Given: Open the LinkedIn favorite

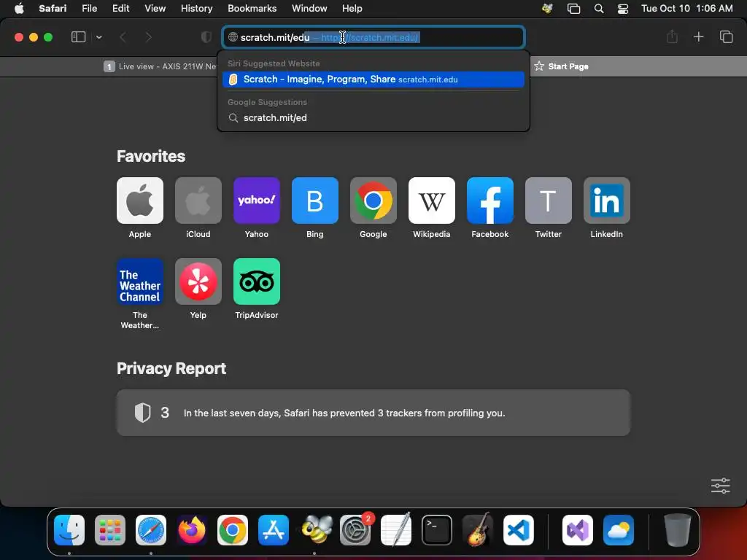Looking at the screenshot, I should point(607,201).
